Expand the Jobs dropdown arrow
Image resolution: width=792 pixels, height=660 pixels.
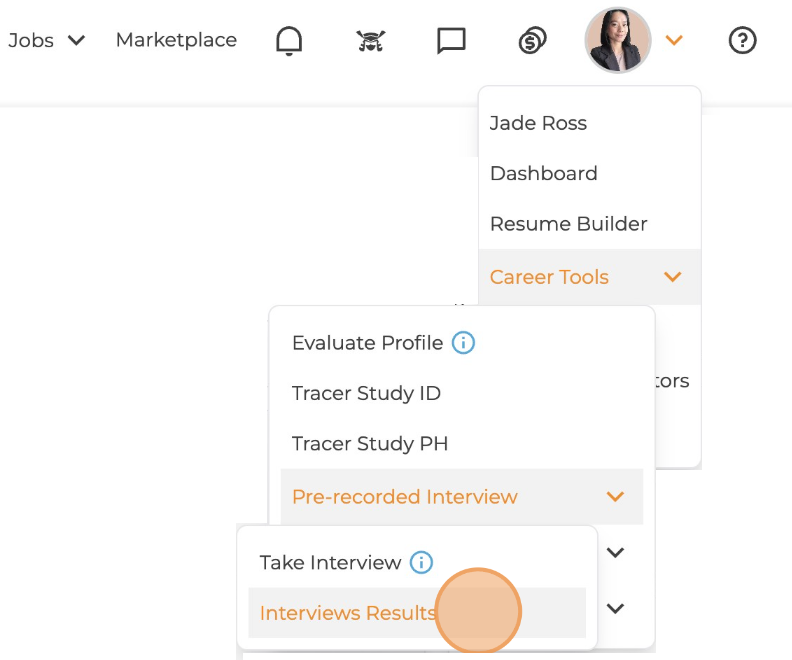tap(76, 41)
